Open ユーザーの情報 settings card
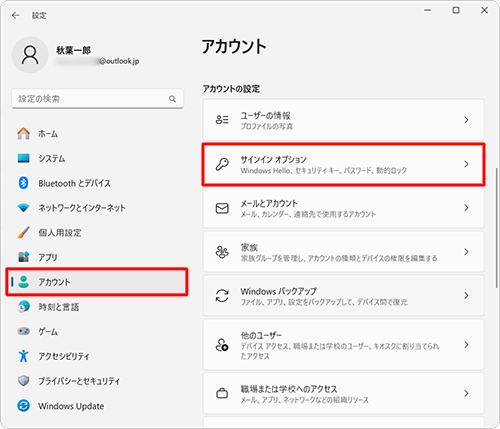Viewport: 500px width, 429px height. click(344, 120)
